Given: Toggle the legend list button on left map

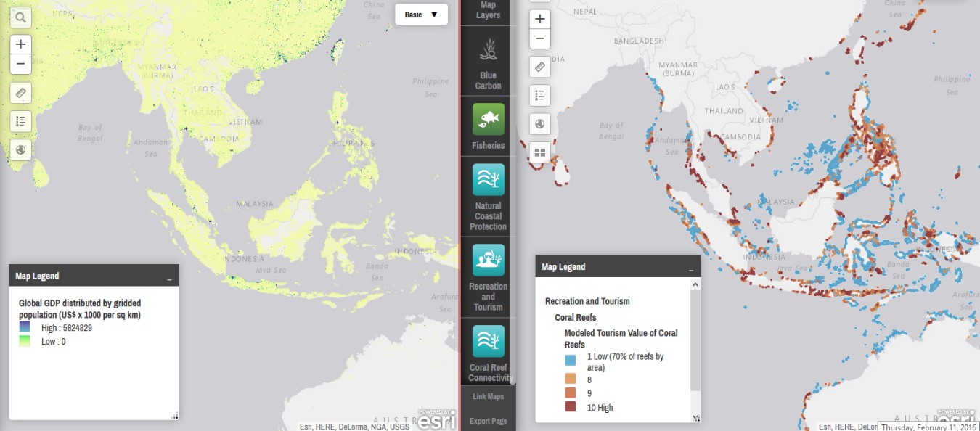Looking at the screenshot, I should click(20, 121).
